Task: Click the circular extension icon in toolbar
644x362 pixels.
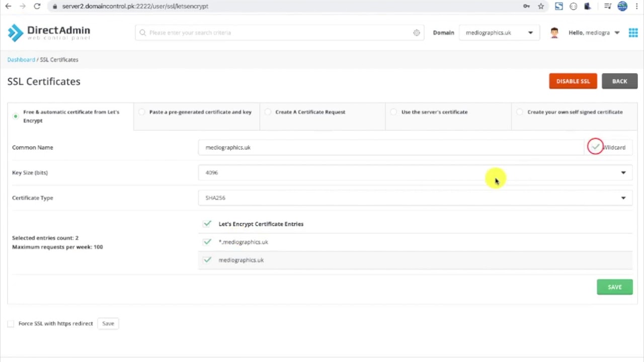Action: [x=573, y=6]
